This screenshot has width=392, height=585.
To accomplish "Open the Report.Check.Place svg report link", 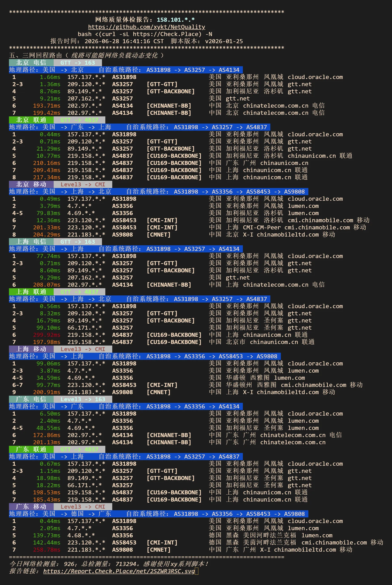I will coord(119,571).
